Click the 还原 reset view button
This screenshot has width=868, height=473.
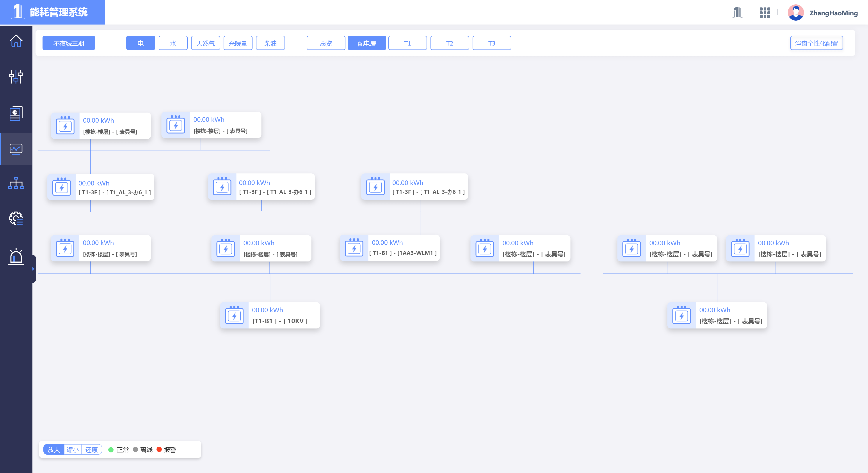(x=91, y=449)
